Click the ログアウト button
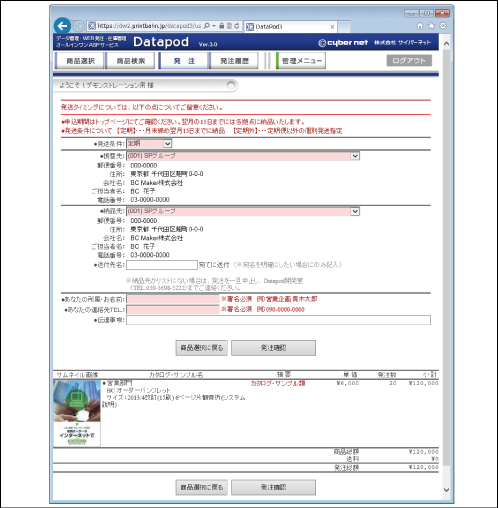 409,61
